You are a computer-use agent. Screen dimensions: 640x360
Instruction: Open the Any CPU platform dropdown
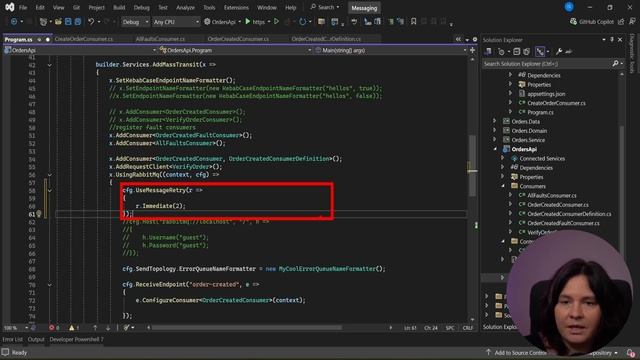click(x=176, y=22)
